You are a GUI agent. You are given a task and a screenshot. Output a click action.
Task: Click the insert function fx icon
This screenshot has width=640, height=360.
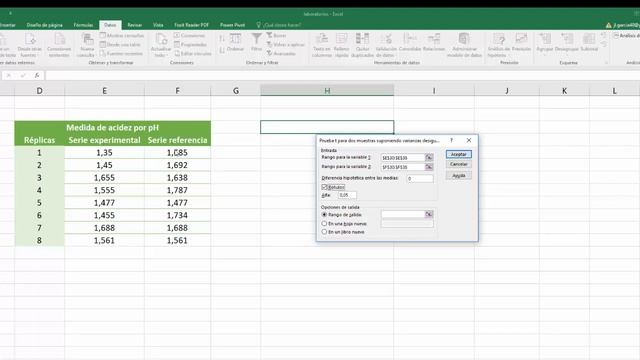(37, 75)
